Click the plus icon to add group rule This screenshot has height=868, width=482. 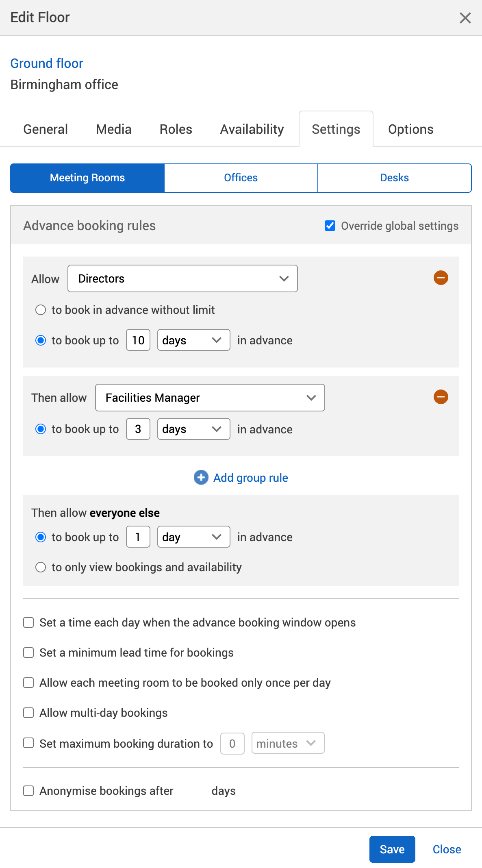pyautogui.click(x=201, y=477)
